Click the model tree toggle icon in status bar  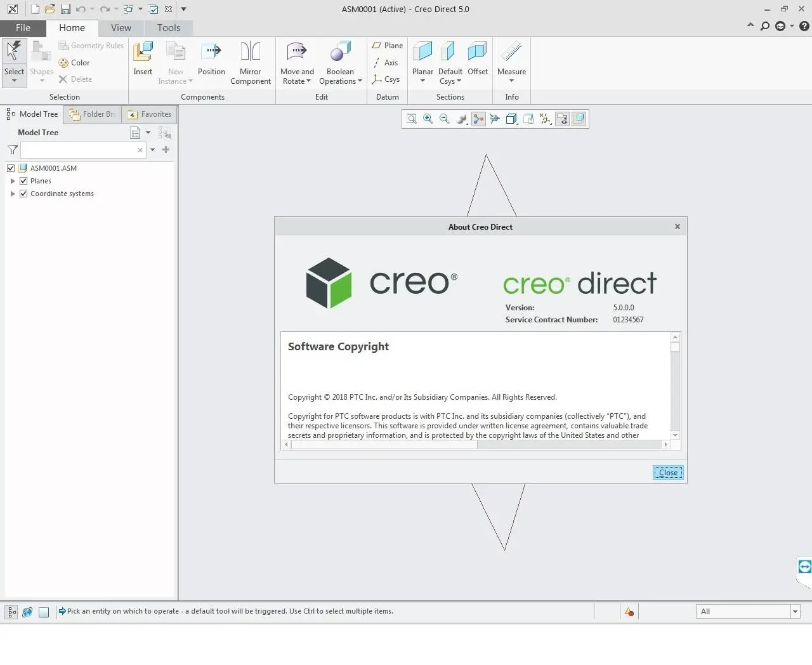click(11, 612)
